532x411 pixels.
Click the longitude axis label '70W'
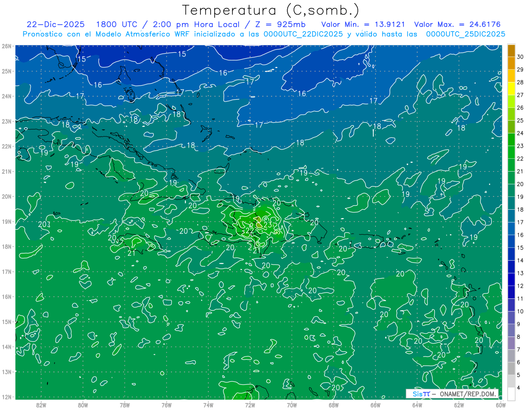pyautogui.click(x=292, y=405)
